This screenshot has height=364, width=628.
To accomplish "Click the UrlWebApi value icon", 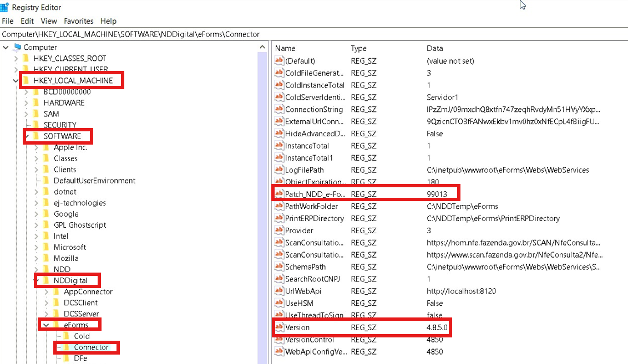I will [x=279, y=291].
